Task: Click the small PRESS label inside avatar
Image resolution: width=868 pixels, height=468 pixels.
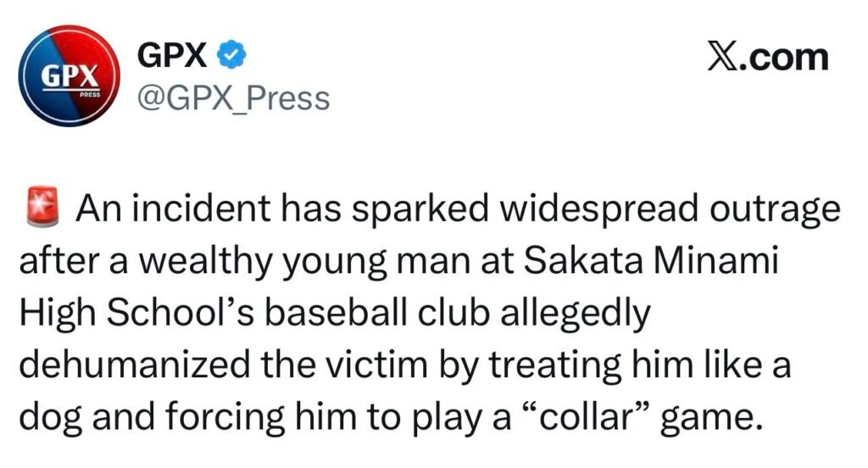Action: pos(90,96)
